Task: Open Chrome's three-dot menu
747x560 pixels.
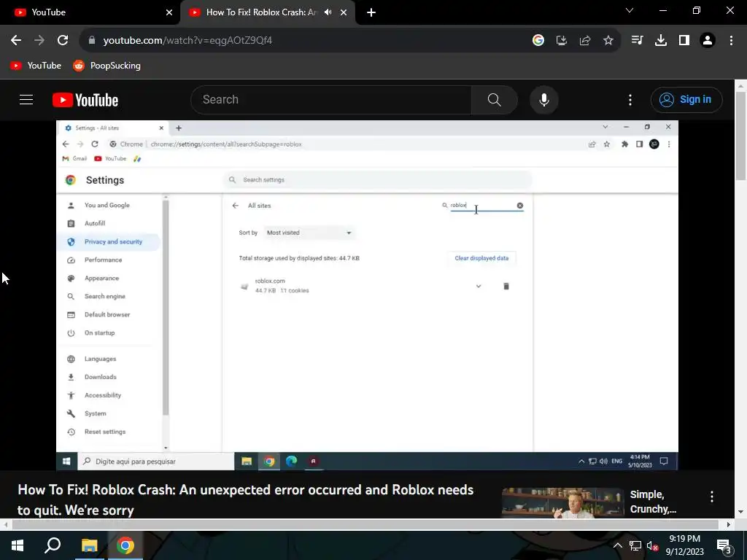Action: tap(731, 41)
